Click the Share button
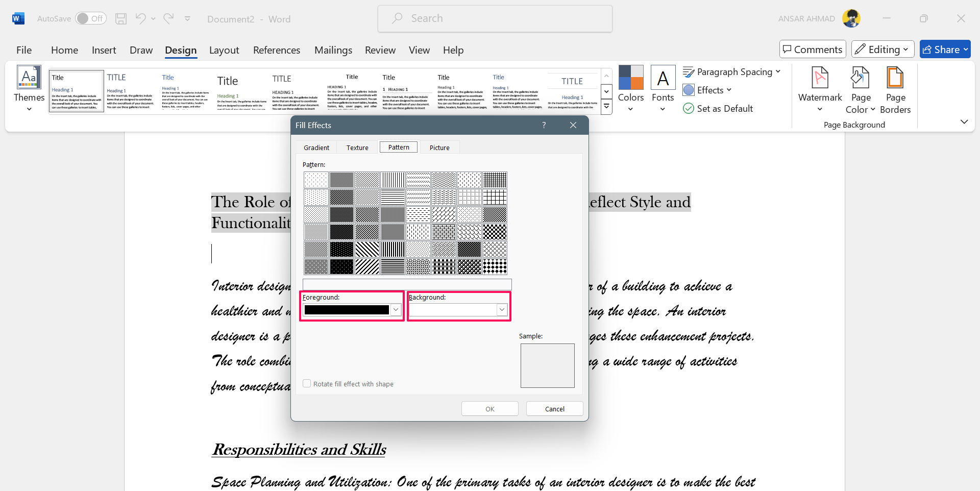This screenshot has height=491, width=980. tap(945, 49)
